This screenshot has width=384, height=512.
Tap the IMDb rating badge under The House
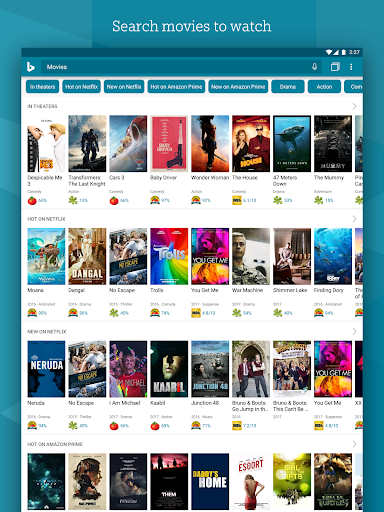tap(237, 200)
